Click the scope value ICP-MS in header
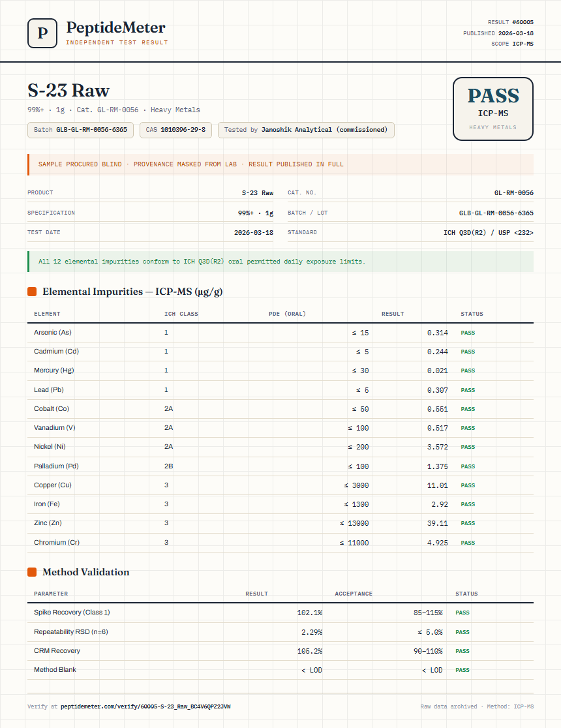Viewport: 561px width, 728px height. coord(523,44)
